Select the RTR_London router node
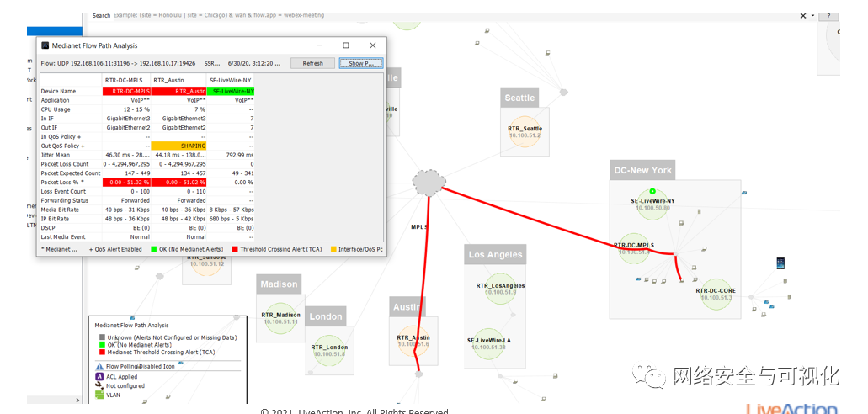868x414 pixels. pos(328,350)
